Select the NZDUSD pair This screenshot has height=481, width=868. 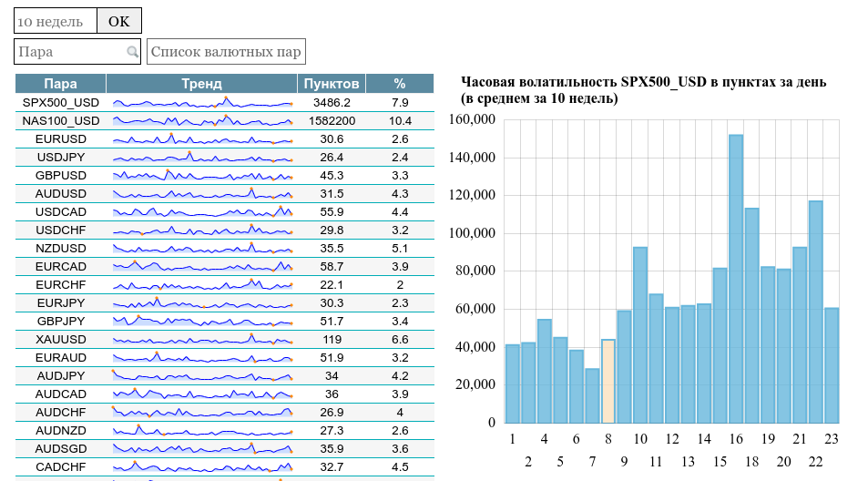point(61,249)
